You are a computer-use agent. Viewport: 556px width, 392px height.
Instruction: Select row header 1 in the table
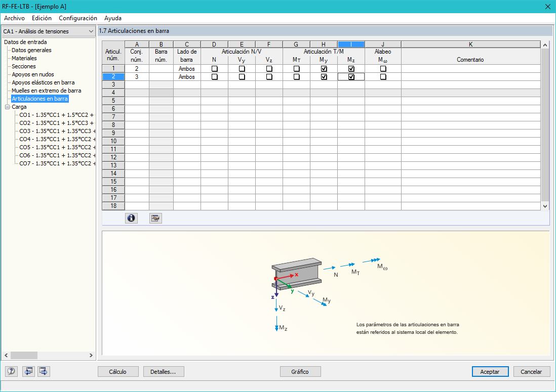[113, 68]
